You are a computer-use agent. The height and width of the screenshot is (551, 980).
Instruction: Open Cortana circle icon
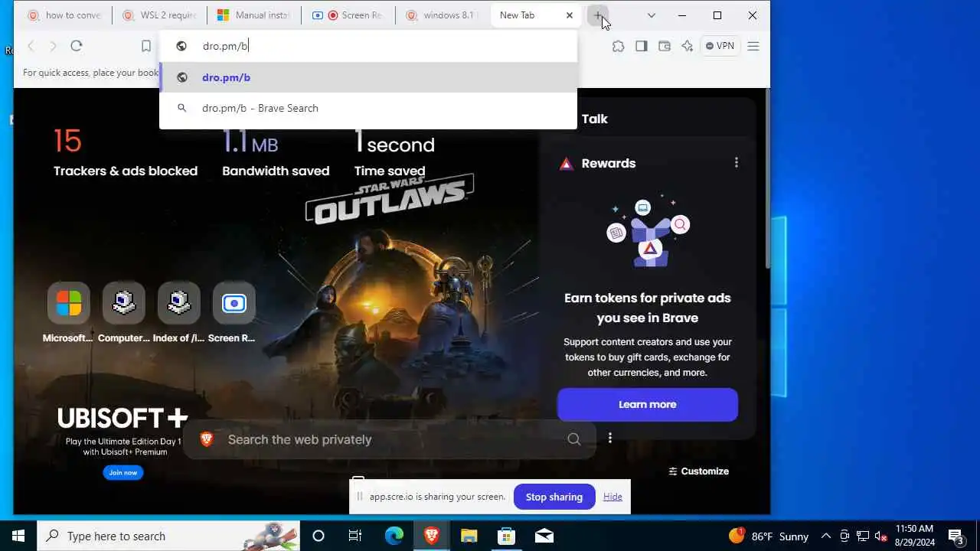point(318,536)
